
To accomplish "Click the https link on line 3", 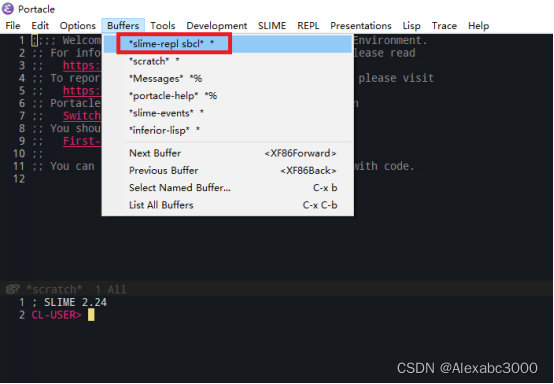I will tap(82, 65).
